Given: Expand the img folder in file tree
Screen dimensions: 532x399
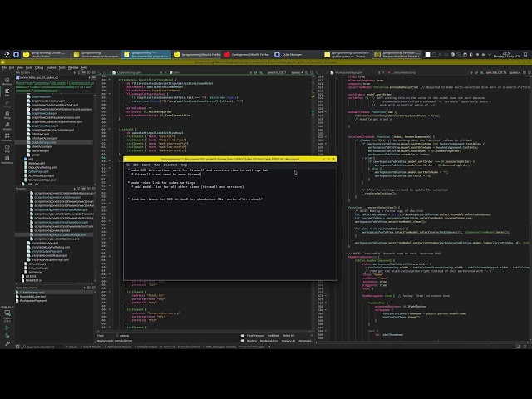Looking at the screenshot, I should [23, 159].
